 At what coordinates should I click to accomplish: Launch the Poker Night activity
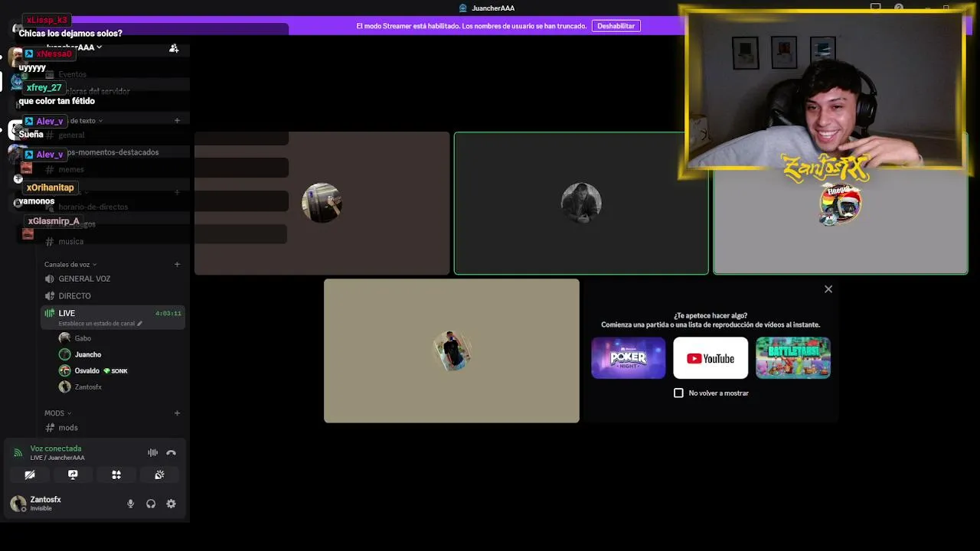tap(629, 358)
